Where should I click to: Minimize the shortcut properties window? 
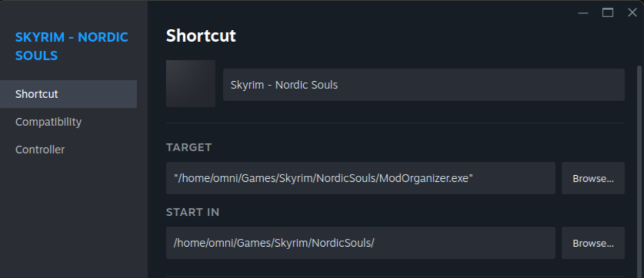tap(583, 13)
